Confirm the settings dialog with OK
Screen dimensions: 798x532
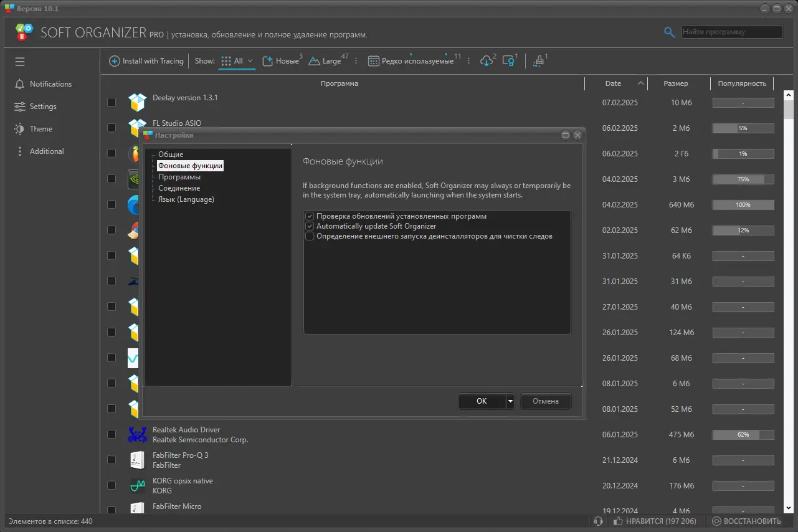482,401
